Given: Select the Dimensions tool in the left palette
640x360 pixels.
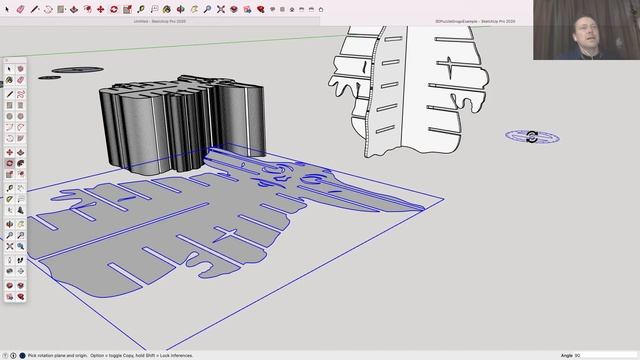Looking at the screenshot, I should 20,188.
